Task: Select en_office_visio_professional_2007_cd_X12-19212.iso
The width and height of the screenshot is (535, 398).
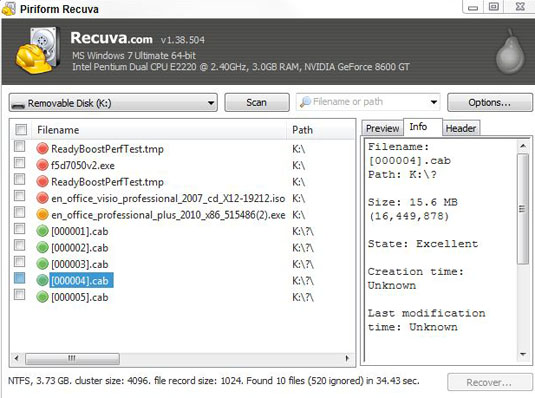Action: 168,198
